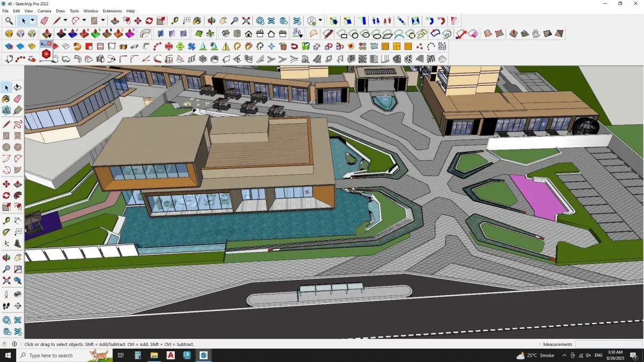
Task: Activate the Push/Pull tool in top toolbar
Action: [115, 21]
